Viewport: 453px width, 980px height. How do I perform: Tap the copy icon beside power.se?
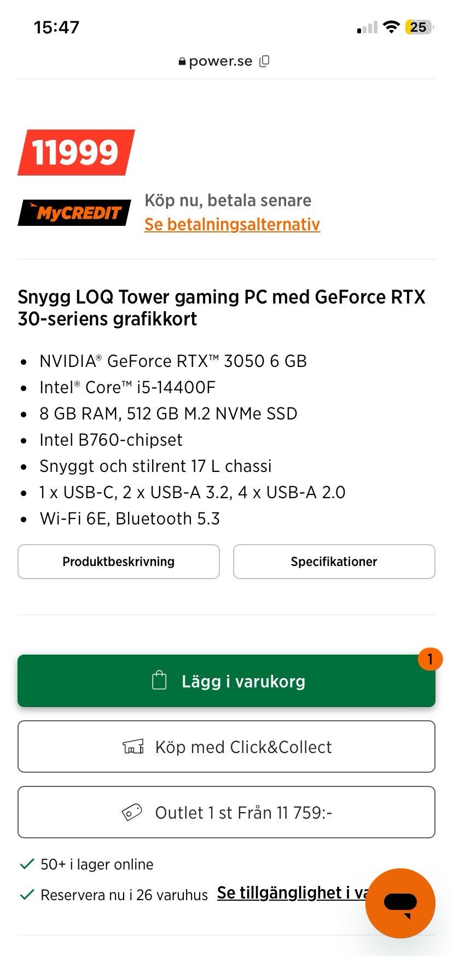264,61
